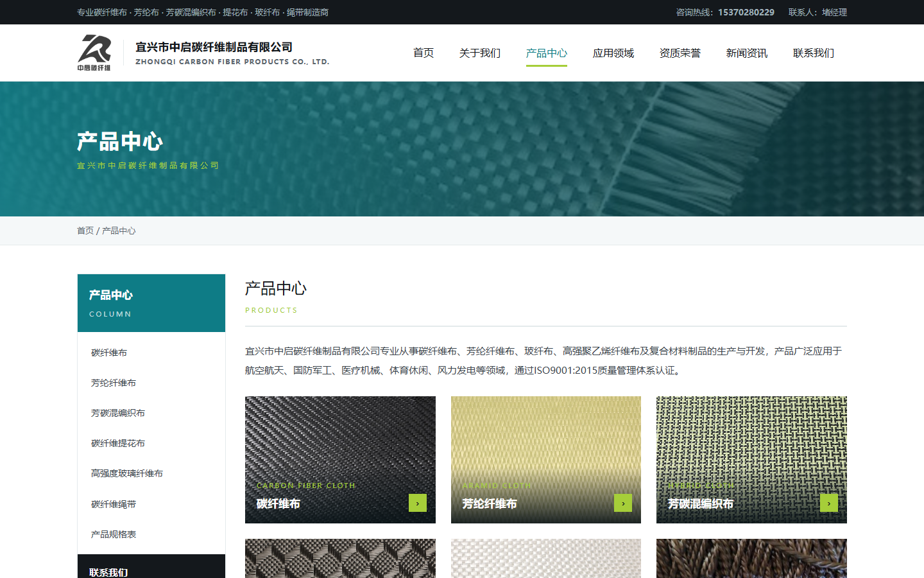Open the braided rope thumbnail in second row
Image resolution: width=924 pixels, height=578 pixels.
click(x=751, y=559)
